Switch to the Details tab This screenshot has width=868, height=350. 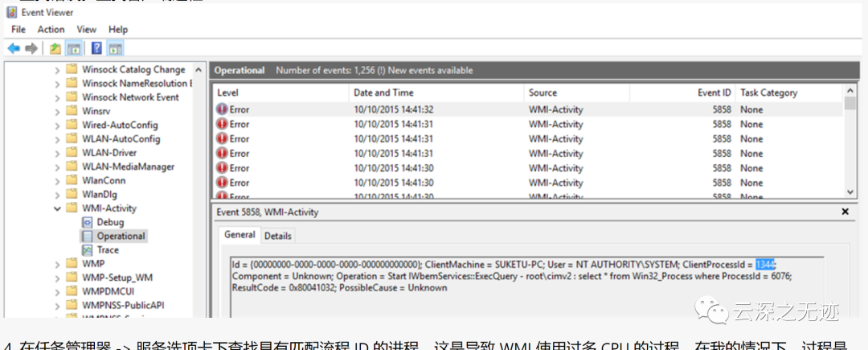[278, 236]
